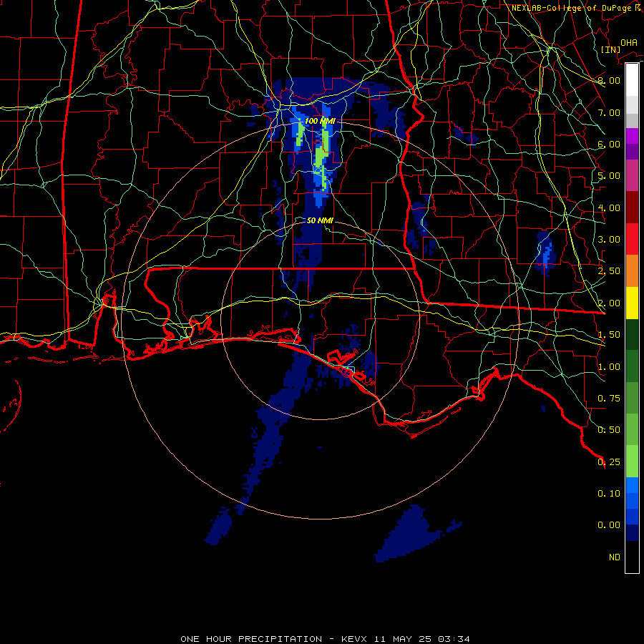Click the 2.00 legend value
This screenshot has height=644, width=644.
(609, 303)
